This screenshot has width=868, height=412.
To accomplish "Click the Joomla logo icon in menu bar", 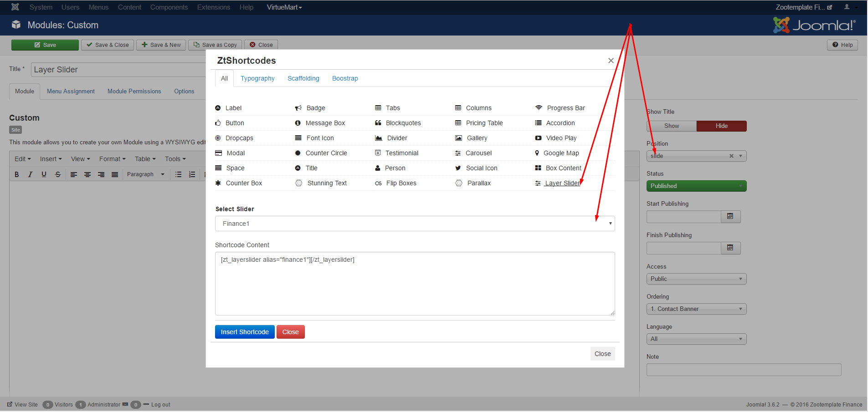I will pos(15,7).
